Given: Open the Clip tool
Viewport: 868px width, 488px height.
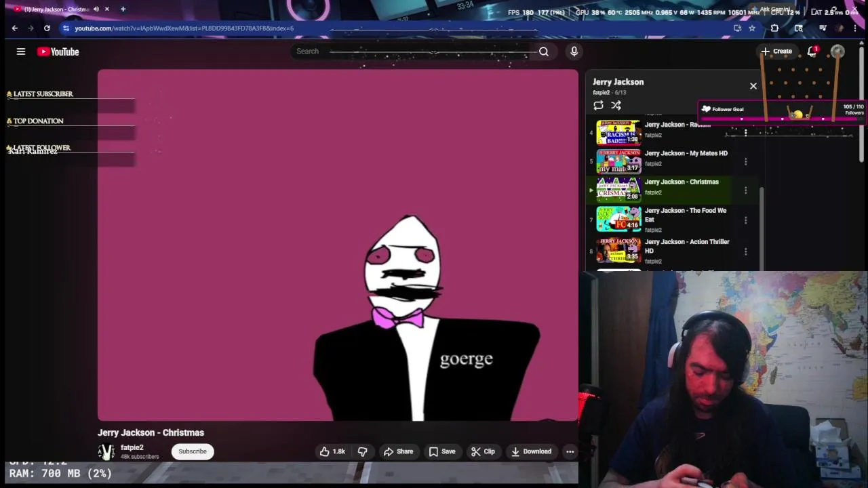Looking at the screenshot, I should tap(483, 451).
